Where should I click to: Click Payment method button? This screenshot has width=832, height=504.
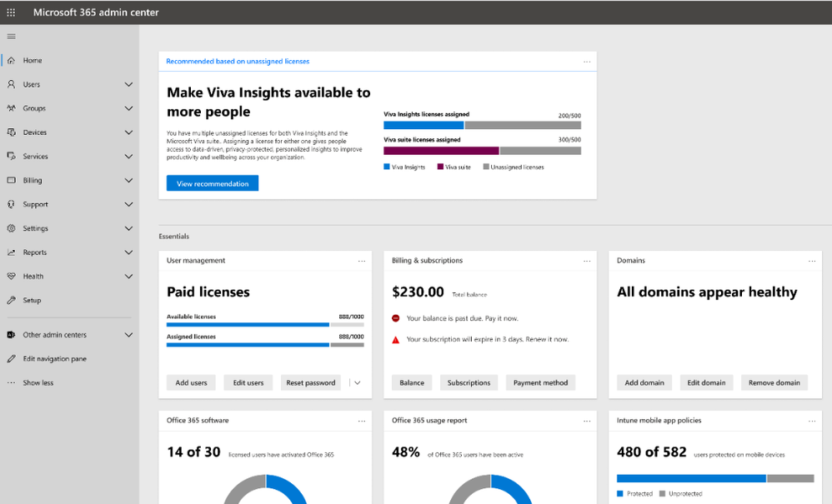[x=540, y=382]
